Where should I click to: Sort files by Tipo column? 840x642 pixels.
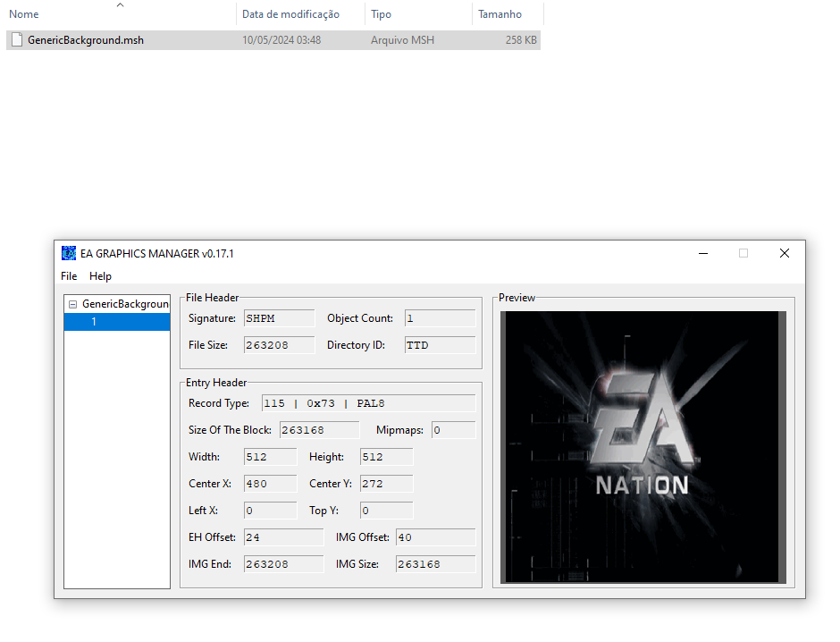(381, 14)
